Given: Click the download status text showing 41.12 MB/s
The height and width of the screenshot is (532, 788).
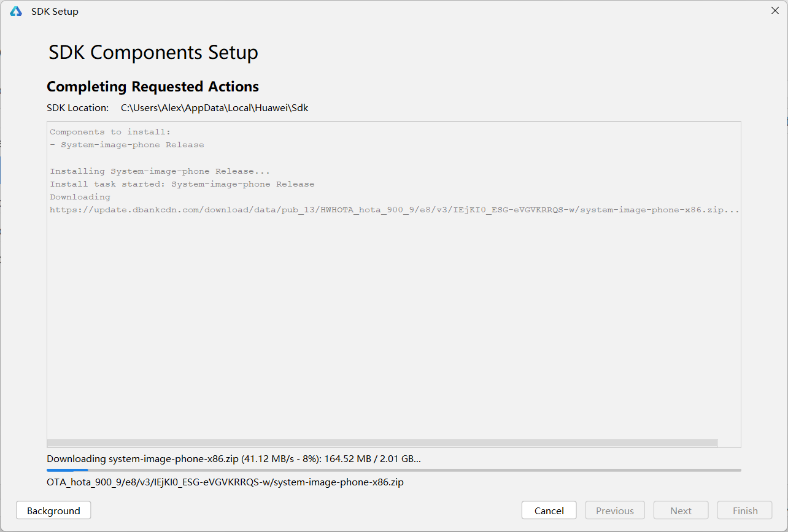Looking at the screenshot, I should [x=234, y=458].
